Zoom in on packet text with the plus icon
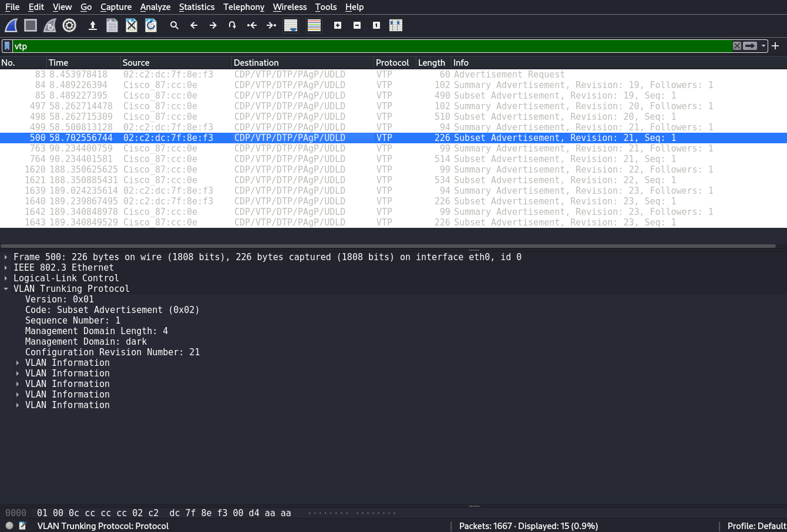This screenshot has width=787, height=532. click(x=338, y=25)
